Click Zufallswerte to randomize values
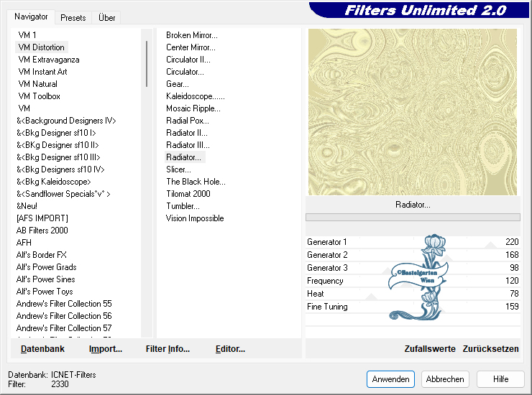Image resolution: width=532 pixels, height=395 pixels. point(430,349)
